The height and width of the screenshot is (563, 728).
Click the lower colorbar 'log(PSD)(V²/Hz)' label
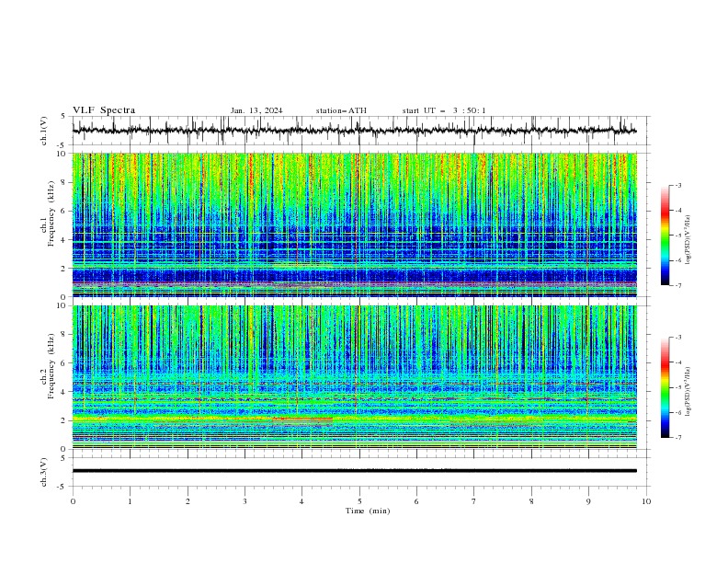(x=688, y=392)
